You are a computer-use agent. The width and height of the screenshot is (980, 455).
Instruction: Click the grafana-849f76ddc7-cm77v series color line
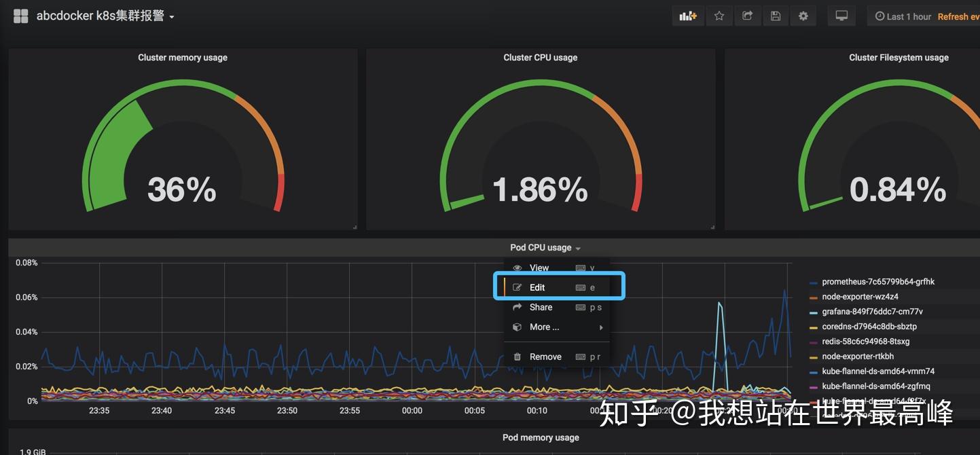pyautogui.click(x=812, y=312)
